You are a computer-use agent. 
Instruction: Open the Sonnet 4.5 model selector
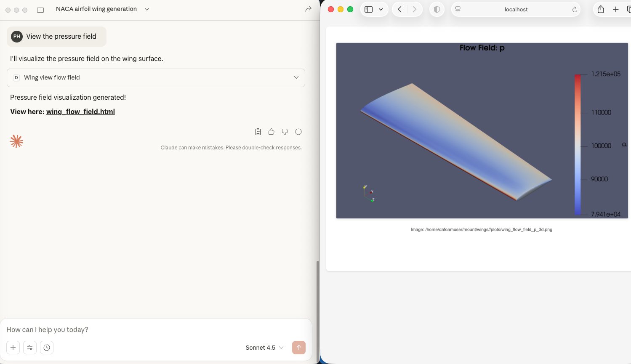click(x=264, y=348)
